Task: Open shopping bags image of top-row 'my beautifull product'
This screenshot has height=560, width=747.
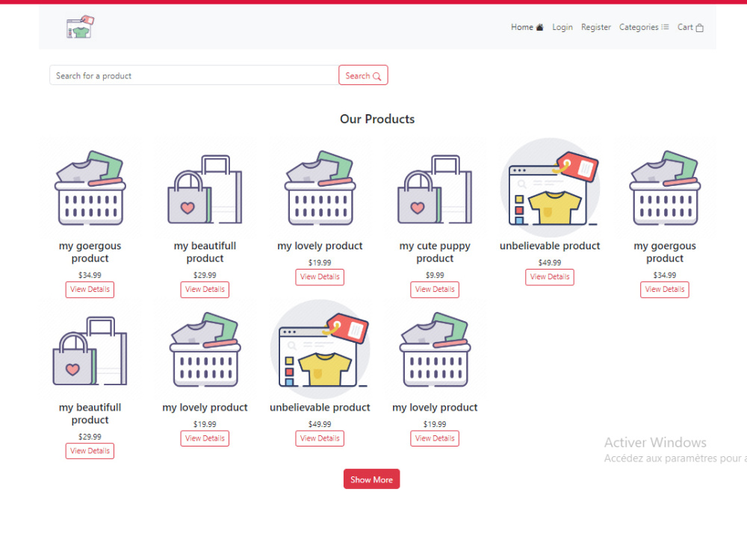Action: [x=205, y=188]
